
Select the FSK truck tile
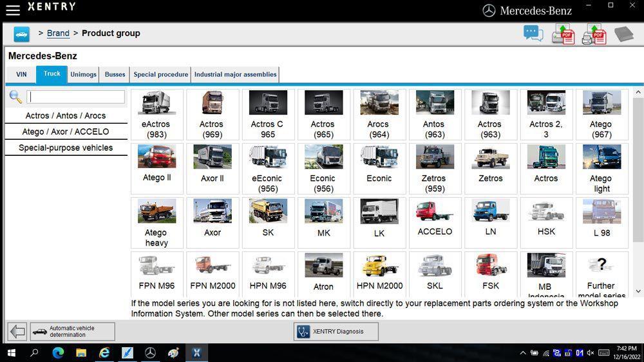491,274
